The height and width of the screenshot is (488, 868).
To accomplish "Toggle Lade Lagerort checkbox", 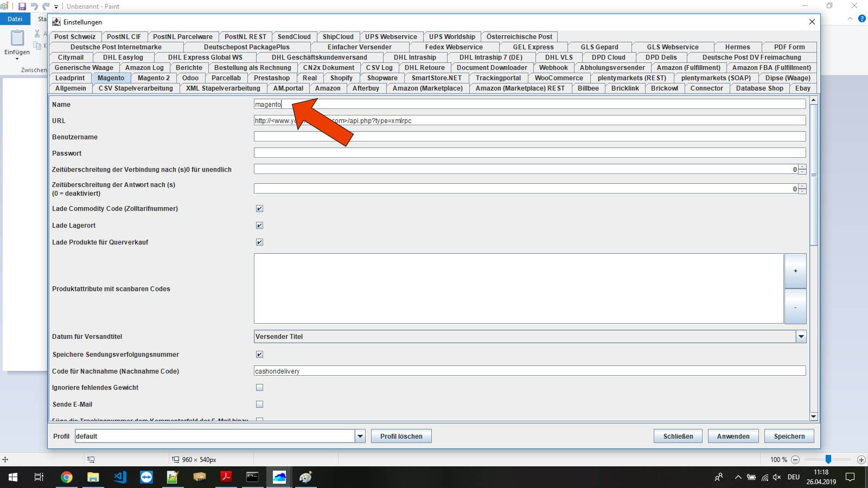I will point(259,226).
